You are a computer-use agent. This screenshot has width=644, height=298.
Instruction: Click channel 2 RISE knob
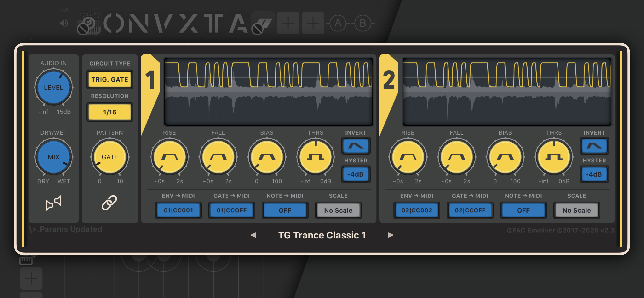click(408, 157)
